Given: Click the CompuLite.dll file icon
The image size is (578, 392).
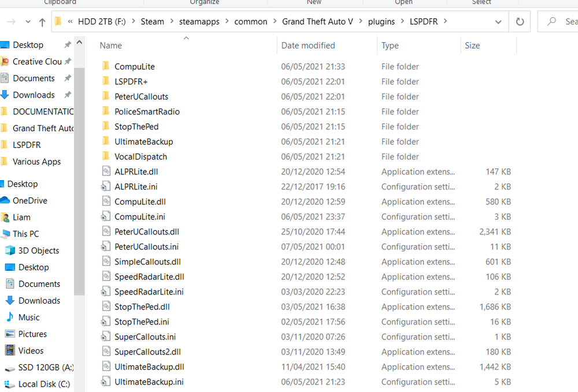Looking at the screenshot, I should tap(106, 201).
